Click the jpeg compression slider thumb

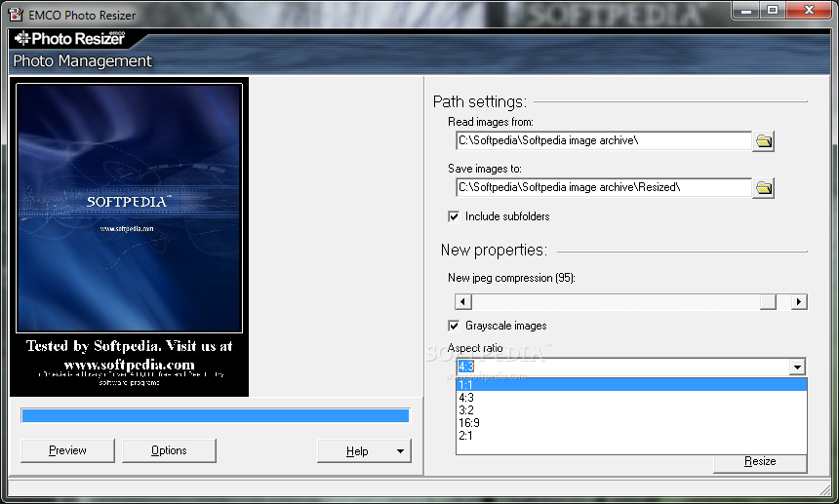click(768, 302)
